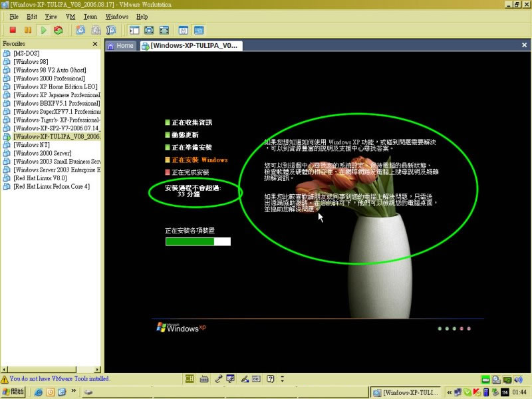Click the summary view toolbar icon
532x399 pixels.
tap(184, 30)
